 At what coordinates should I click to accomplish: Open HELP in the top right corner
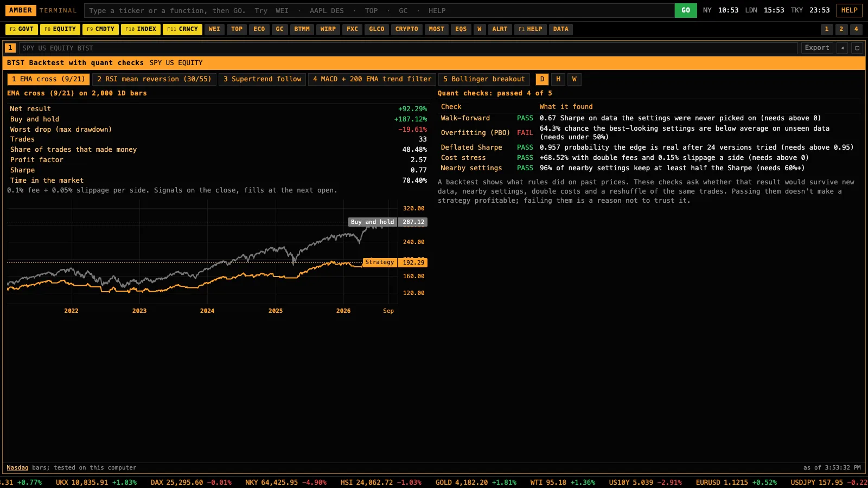[850, 10]
